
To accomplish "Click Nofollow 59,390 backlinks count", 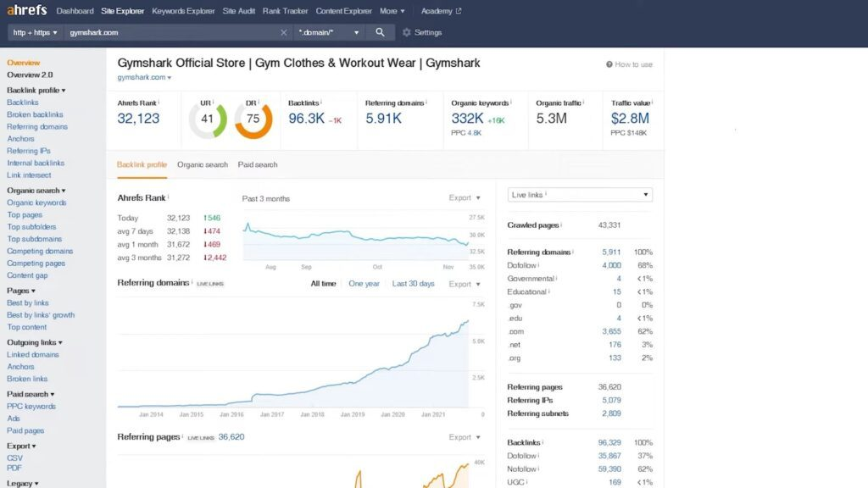I will (609, 469).
